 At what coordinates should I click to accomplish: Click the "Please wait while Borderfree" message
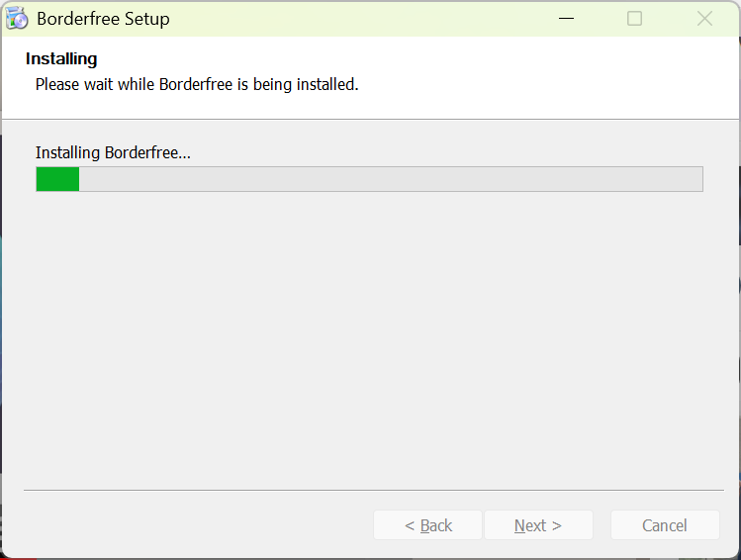(197, 85)
